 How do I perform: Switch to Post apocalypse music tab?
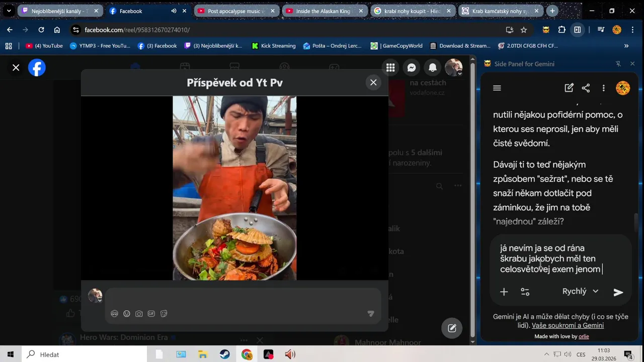(x=236, y=11)
